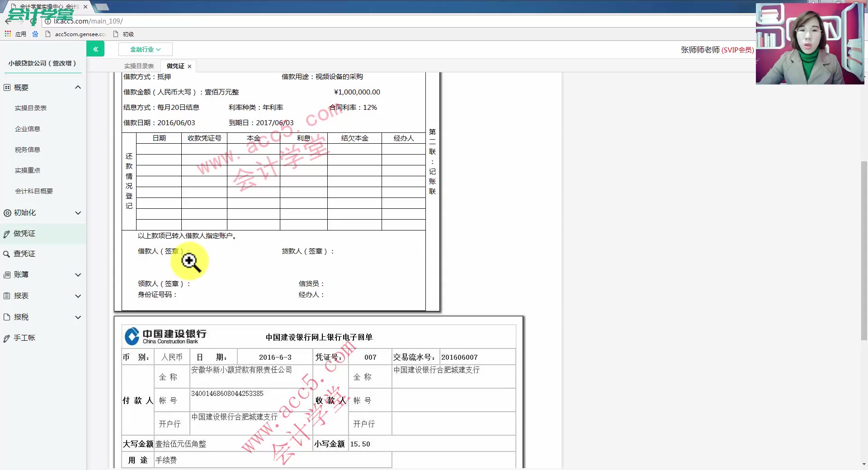Image resolution: width=868 pixels, height=470 pixels.
Task: Open 企业信息 in sidebar
Action: point(28,129)
